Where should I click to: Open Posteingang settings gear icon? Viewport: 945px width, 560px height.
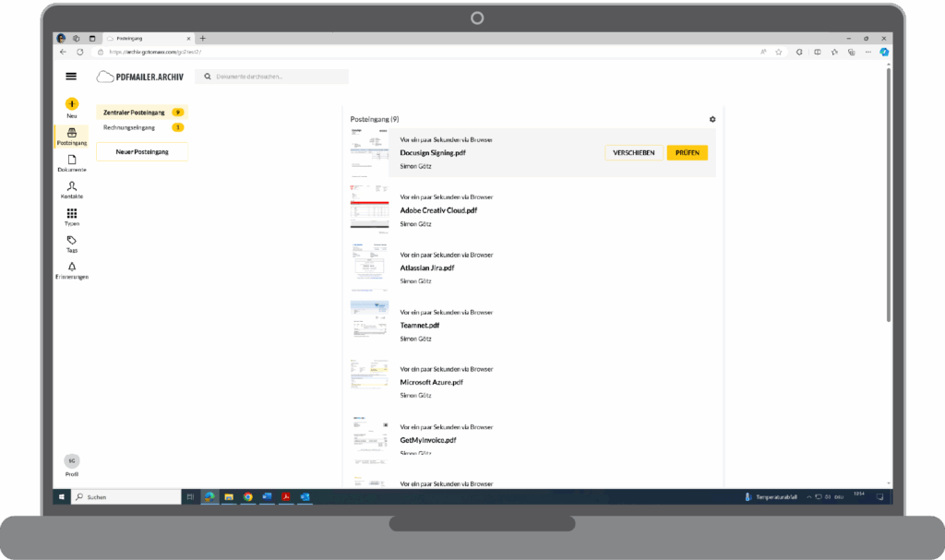(x=712, y=119)
